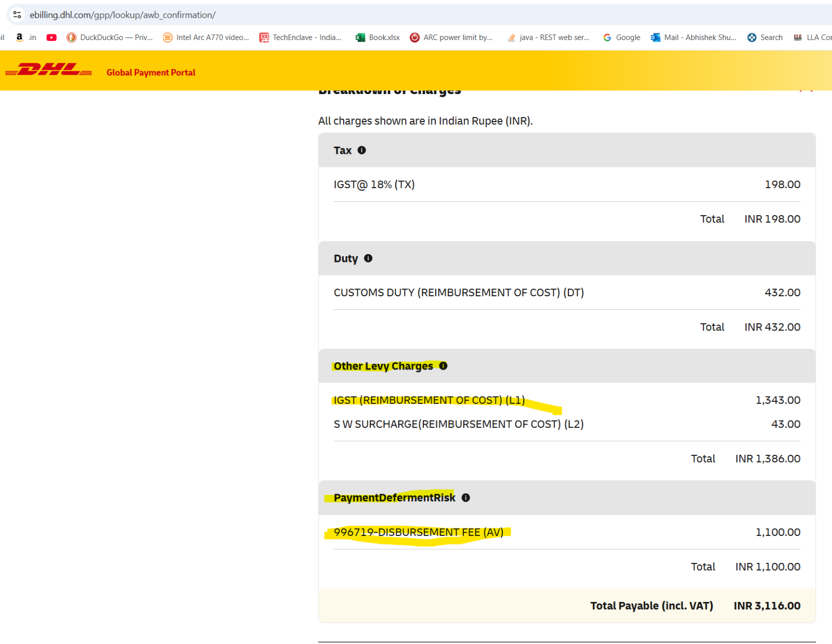832x644 pixels.
Task: Show info icon beside PaymentDefermentRisk
Action: coord(466,498)
